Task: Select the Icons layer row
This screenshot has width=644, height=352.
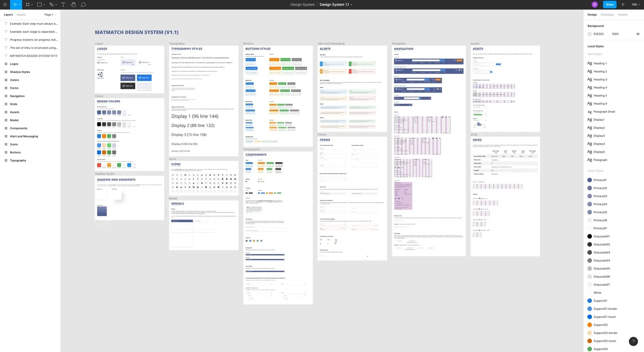Action: pos(30,144)
